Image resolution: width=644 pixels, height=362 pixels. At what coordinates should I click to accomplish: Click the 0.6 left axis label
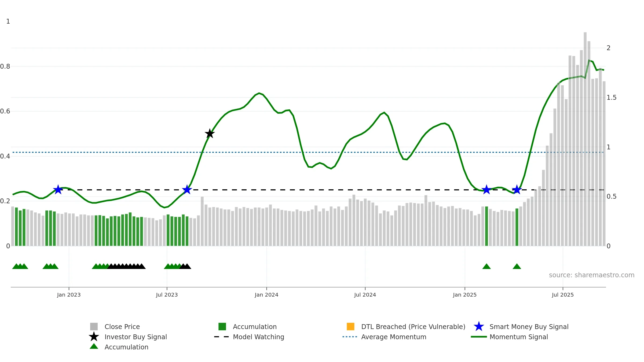[x=5, y=111]
